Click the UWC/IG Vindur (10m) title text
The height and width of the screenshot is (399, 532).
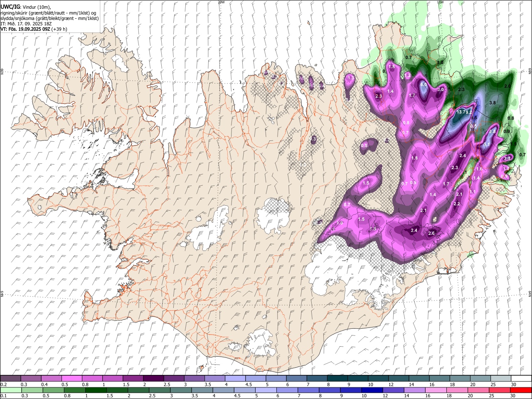pyautogui.click(x=26, y=7)
